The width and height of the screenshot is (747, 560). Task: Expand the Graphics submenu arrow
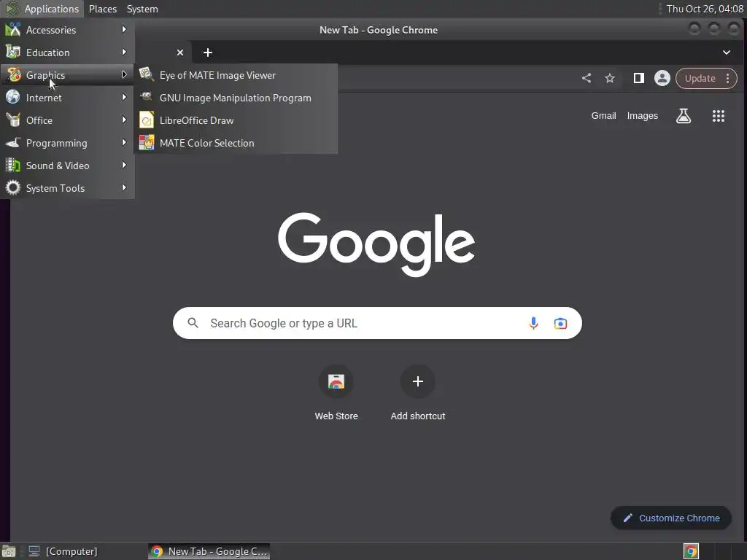pyautogui.click(x=124, y=75)
